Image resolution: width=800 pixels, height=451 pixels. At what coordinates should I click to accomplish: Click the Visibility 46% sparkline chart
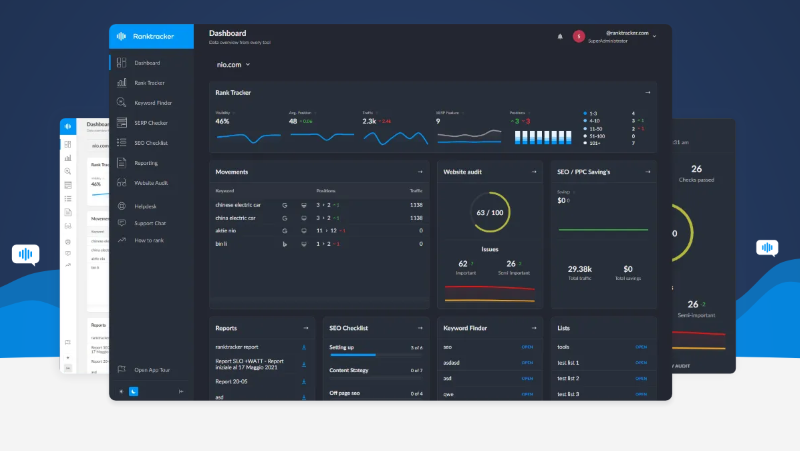(x=248, y=138)
